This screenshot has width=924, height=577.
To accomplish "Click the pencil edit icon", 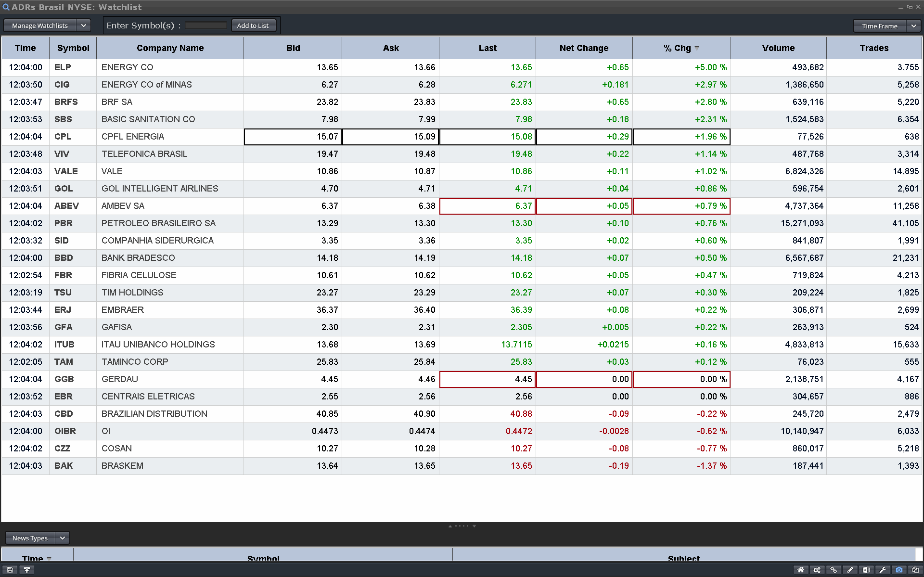I will [x=850, y=570].
